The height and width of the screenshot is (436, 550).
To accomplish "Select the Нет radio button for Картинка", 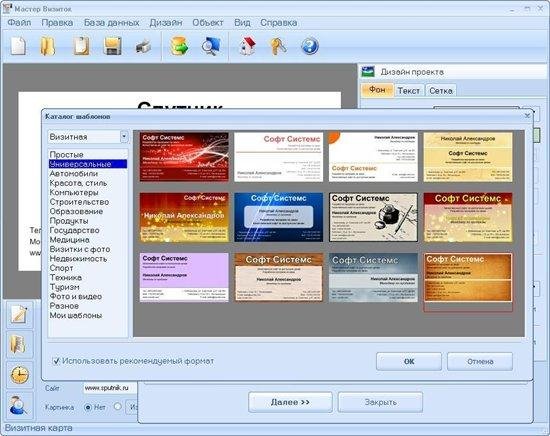I will [x=88, y=407].
